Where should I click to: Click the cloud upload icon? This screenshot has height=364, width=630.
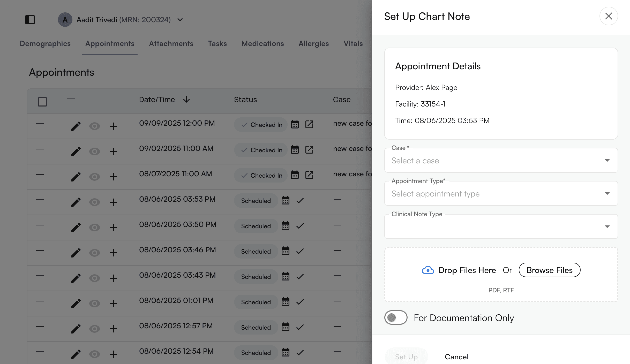pyautogui.click(x=428, y=270)
